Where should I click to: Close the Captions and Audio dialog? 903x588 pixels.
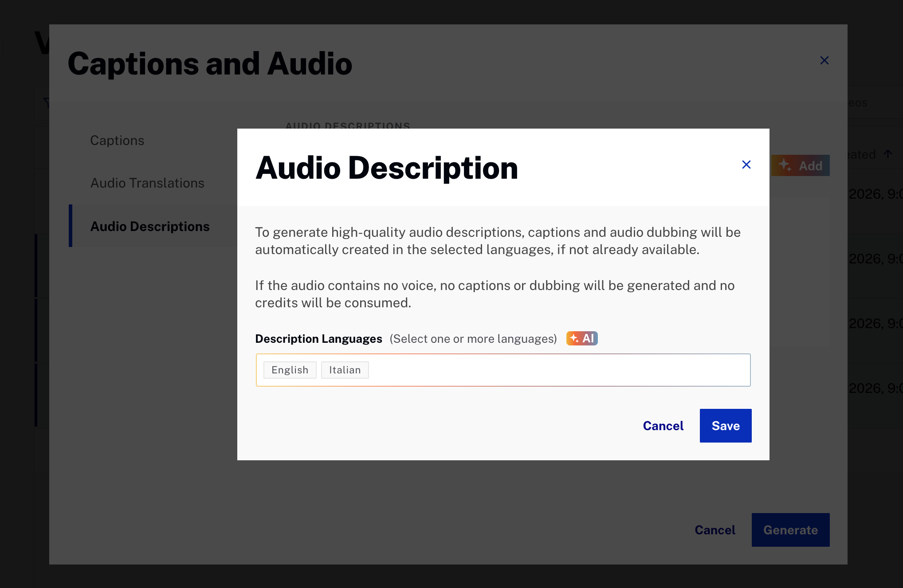(x=824, y=60)
